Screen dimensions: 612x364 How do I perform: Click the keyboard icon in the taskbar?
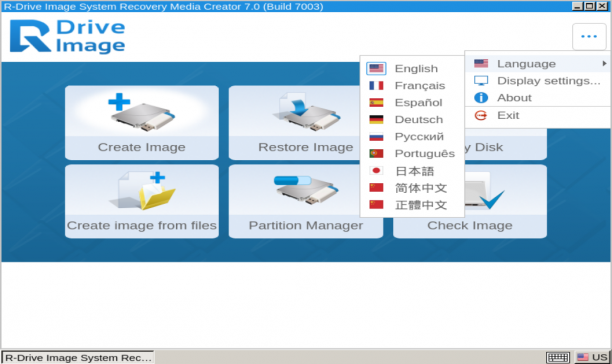tap(558, 357)
